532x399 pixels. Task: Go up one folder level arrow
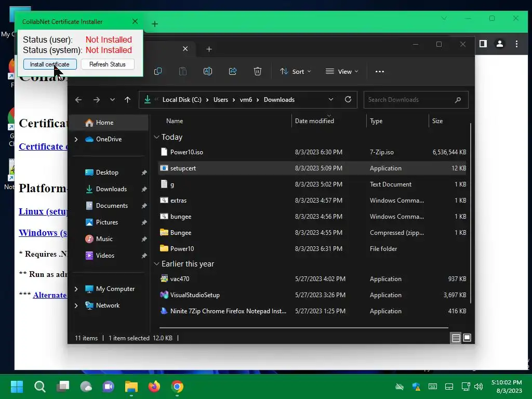[x=128, y=100]
